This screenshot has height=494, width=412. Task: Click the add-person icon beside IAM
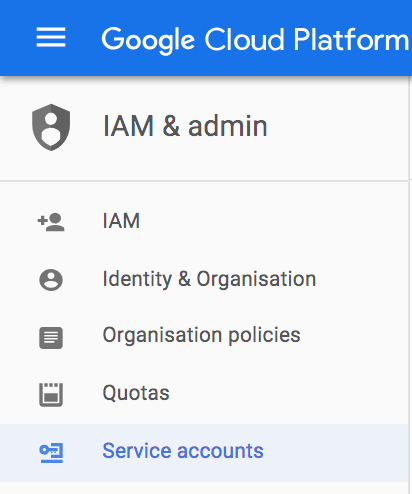51,222
